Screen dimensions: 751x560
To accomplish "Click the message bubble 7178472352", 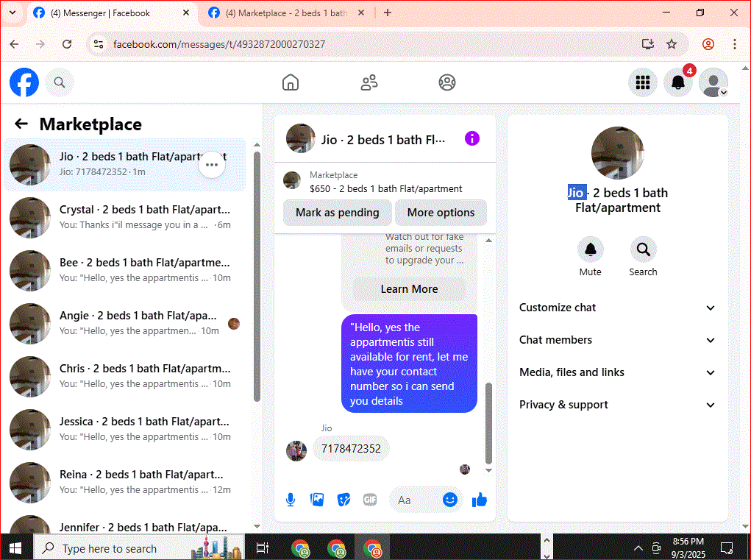I will [351, 449].
